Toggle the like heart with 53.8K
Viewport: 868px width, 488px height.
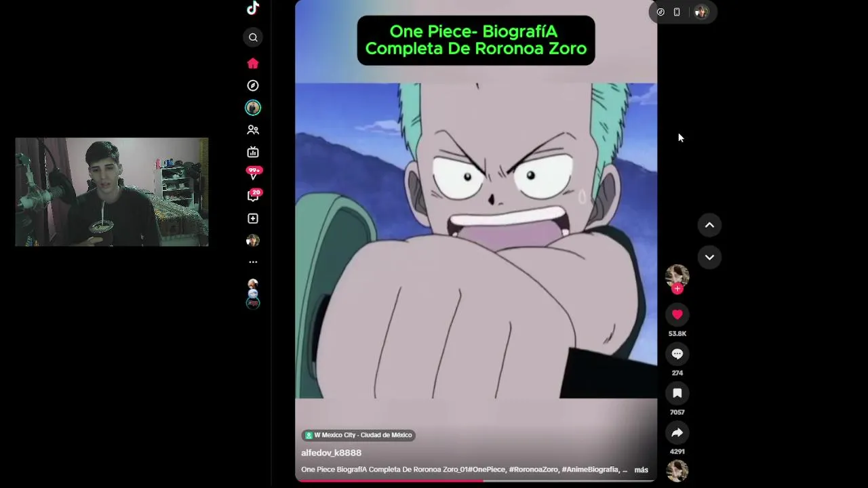click(677, 314)
